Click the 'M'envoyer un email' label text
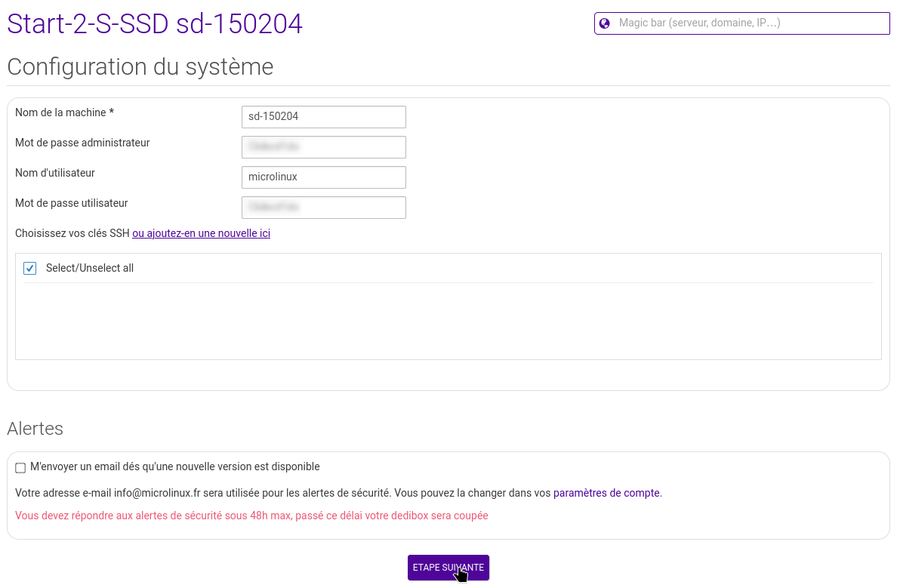The height and width of the screenshot is (588, 897). 174,467
